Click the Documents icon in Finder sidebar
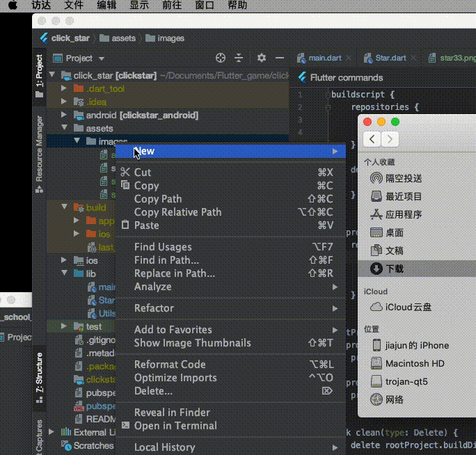The image size is (476, 455). 376,250
